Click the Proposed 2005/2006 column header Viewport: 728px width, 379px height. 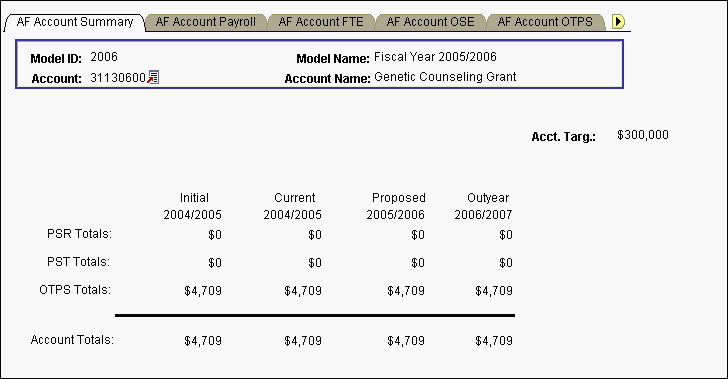tap(396, 206)
